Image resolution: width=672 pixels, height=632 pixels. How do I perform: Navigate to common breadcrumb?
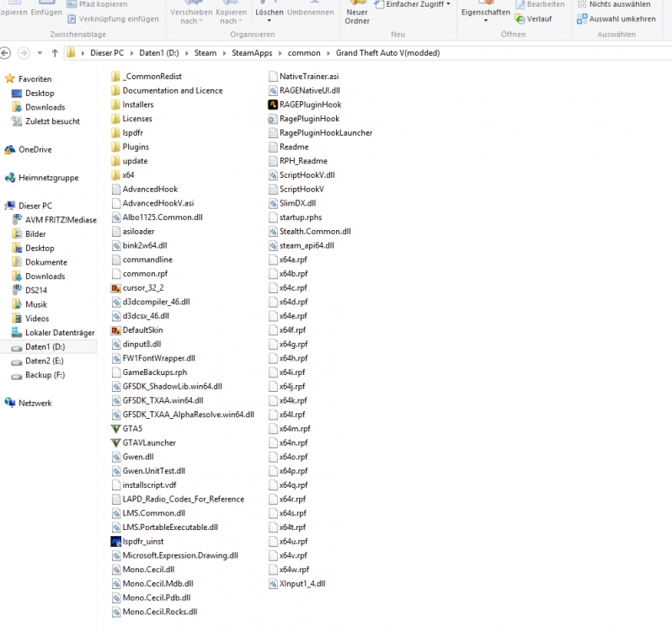[304, 53]
